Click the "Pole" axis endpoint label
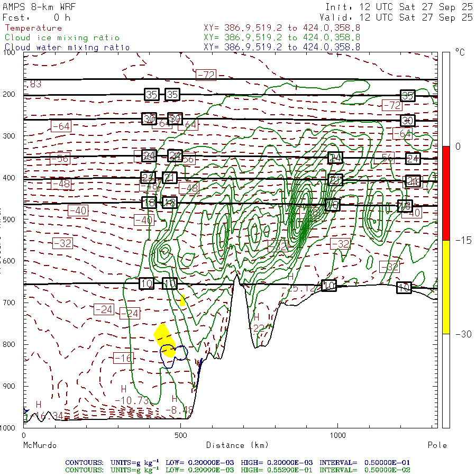This screenshot has width=476, height=476. pos(437,445)
